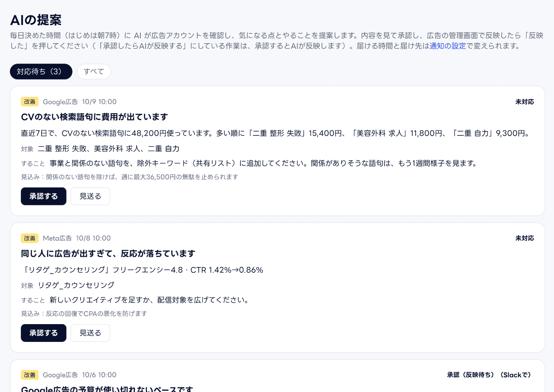Click the sentence starting 直近7日で、CVのない検索語句に48,200円
Screen dimensions: 554x392
click(x=276, y=134)
